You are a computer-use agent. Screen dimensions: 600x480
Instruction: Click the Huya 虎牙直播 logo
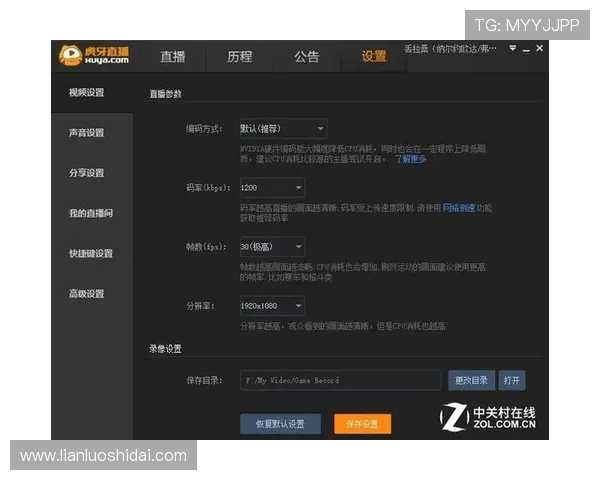click(94, 56)
